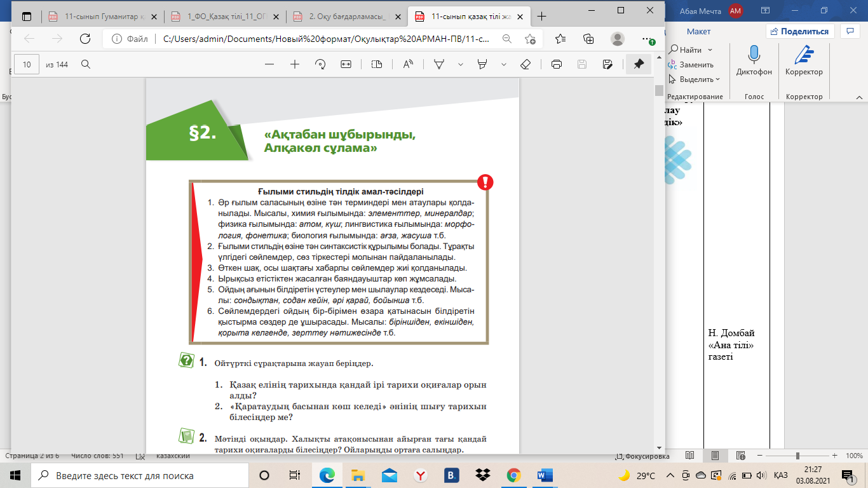This screenshot has height=488, width=868.
Task: Switch Word to Web Layout view
Action: 741,456
